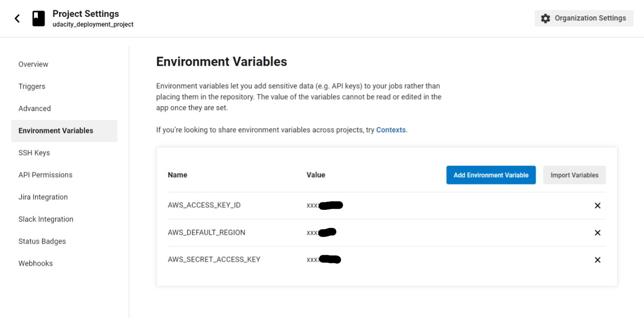Click the Import Variables button
This screenshot has width=644, height=328.
click(x=574, y=175)
